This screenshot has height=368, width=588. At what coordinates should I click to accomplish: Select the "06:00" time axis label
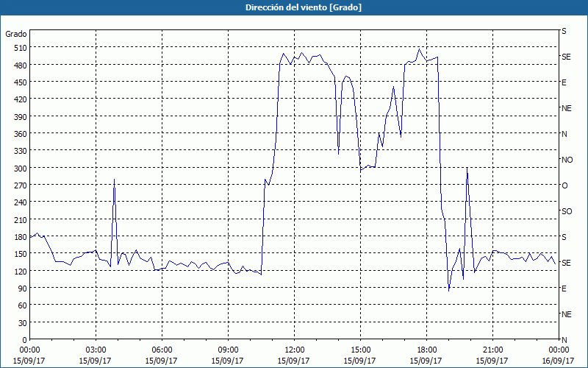point(162,350)
